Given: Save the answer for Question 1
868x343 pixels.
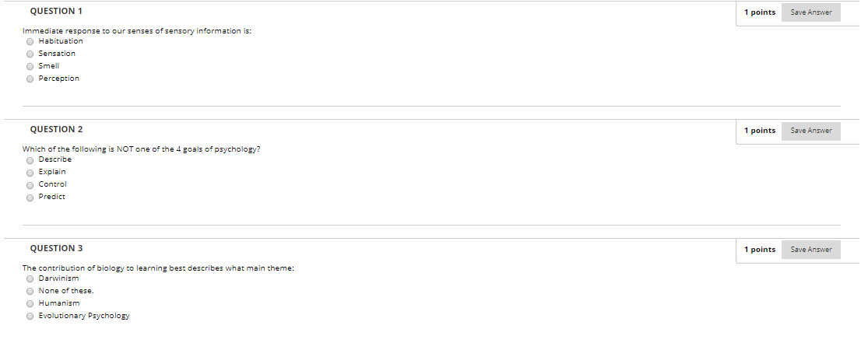Looking at the screenshot, I should (x=811, y=12).
